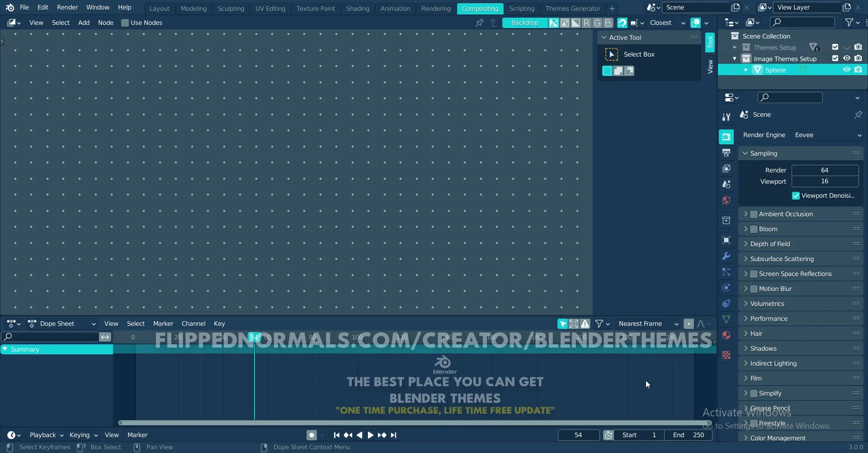Open the Modifiers properties tab
This screenshot has width=868, height=453.
point(726,256)
